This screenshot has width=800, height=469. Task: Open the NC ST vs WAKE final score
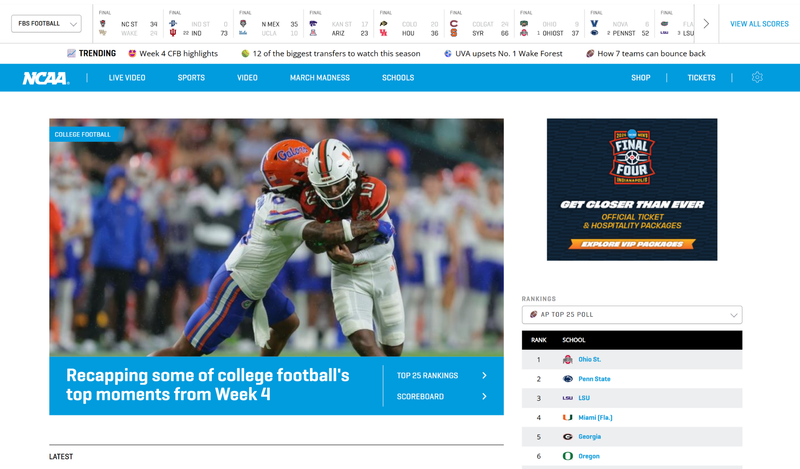coord(128,24)
